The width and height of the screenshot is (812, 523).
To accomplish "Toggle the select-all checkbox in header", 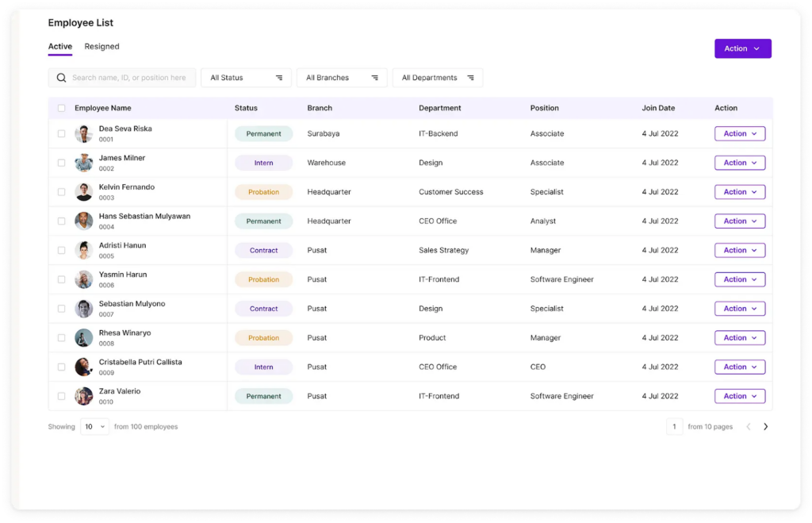I will (x=61, y=108).
